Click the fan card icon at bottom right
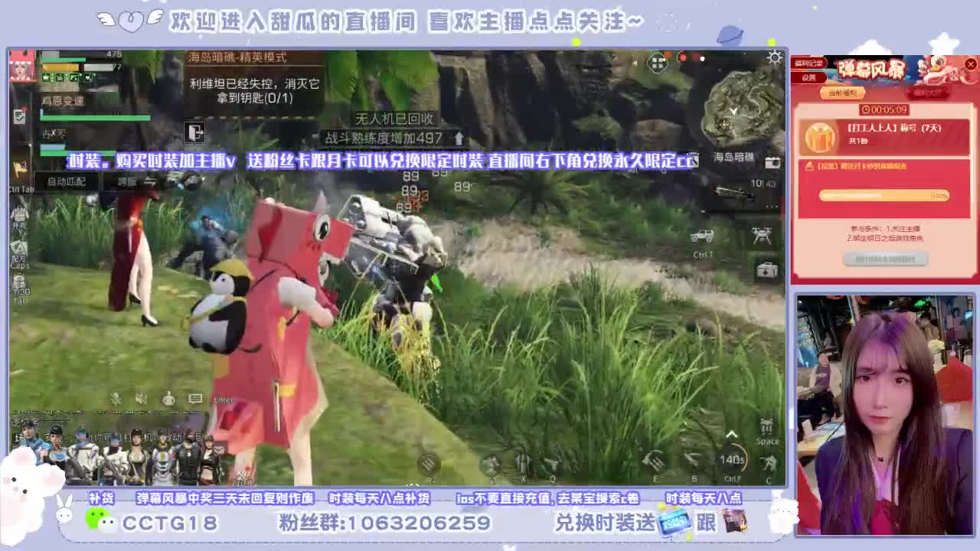 [675, 523]
